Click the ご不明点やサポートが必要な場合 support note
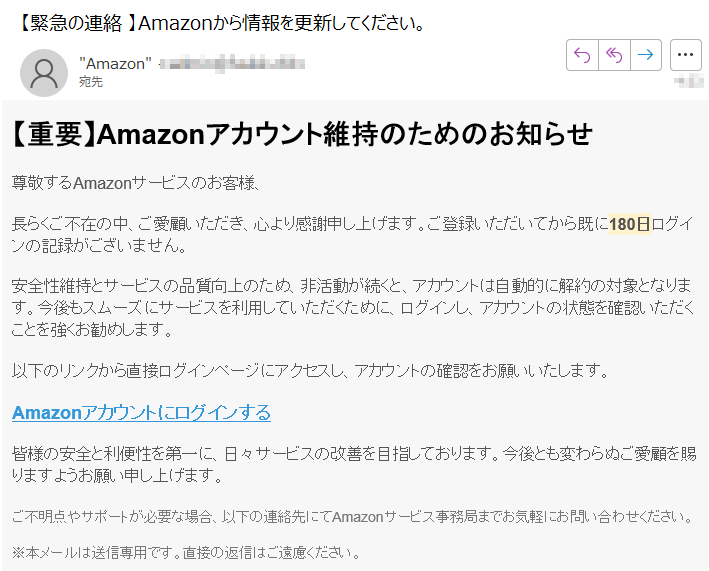 353,516
